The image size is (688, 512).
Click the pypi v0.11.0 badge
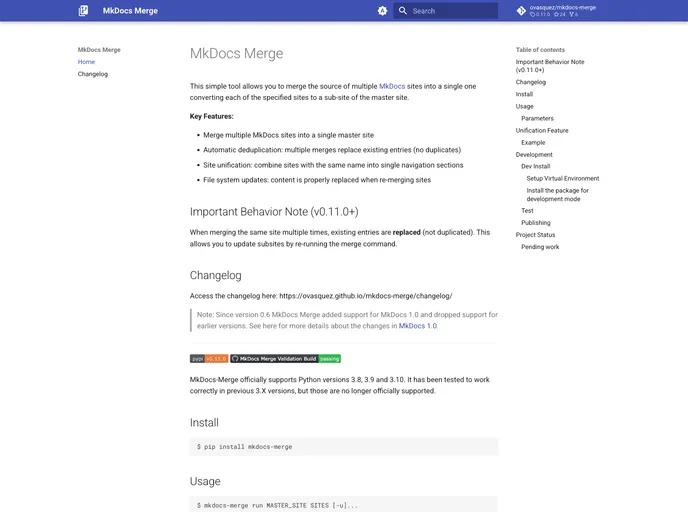click(209, 359)
